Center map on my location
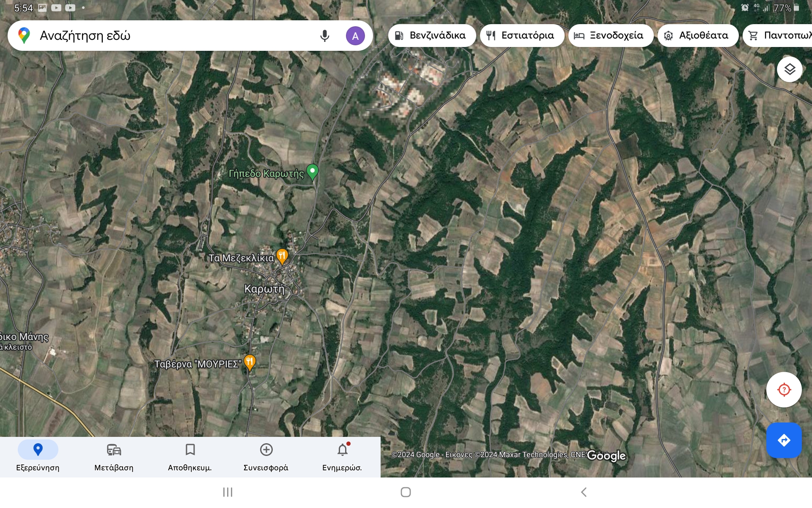This screenshot has height=508, width=812. point(784,389)
